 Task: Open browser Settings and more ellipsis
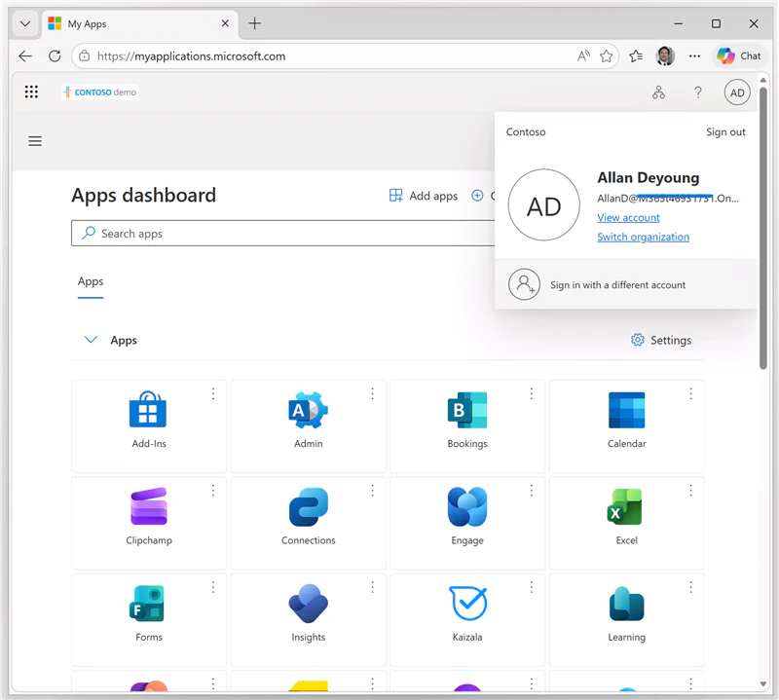[x=694, y=56]
